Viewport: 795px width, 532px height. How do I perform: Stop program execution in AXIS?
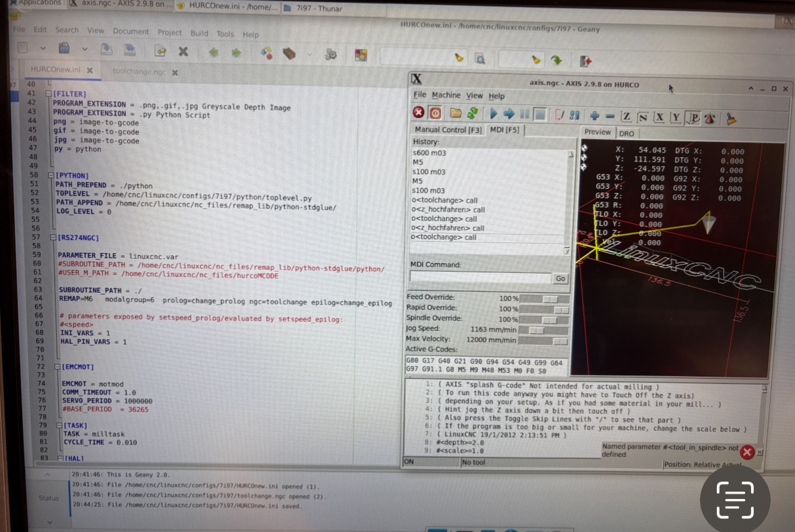(x=540, y=115)
